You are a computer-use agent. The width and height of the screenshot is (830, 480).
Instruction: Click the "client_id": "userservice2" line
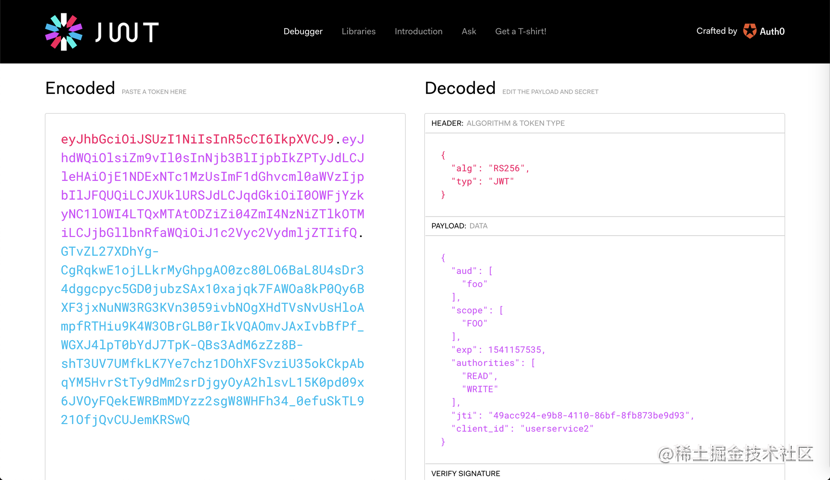click(522, 429)
